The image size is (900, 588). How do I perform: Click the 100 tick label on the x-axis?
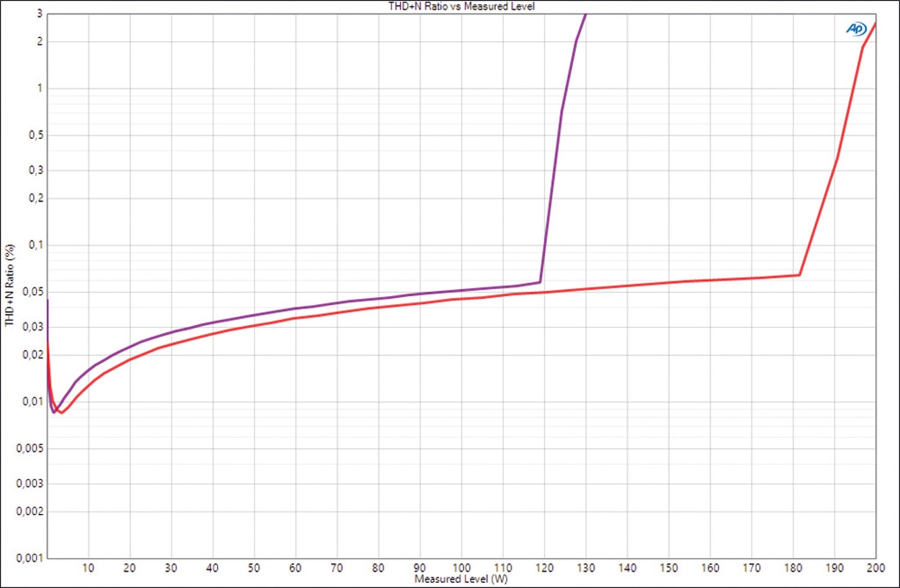click(461, 568)
